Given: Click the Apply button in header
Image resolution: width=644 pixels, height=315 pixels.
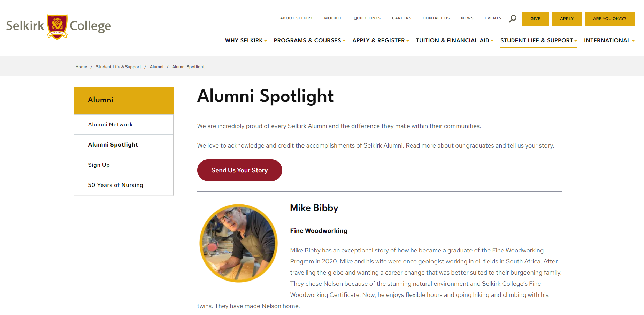Looking at the screenshot, I should tap(567, 19).
